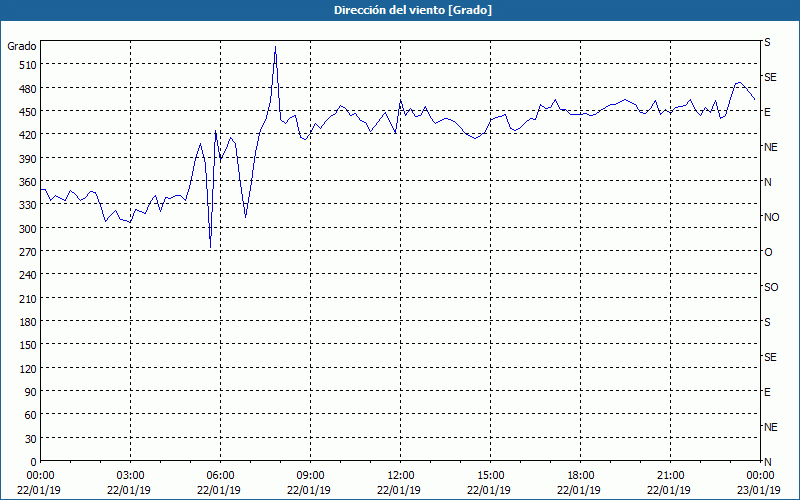Pick the 180 y-axis tick label
The width and height of the screenshot is (800, 500).
[x=29, y=322]
